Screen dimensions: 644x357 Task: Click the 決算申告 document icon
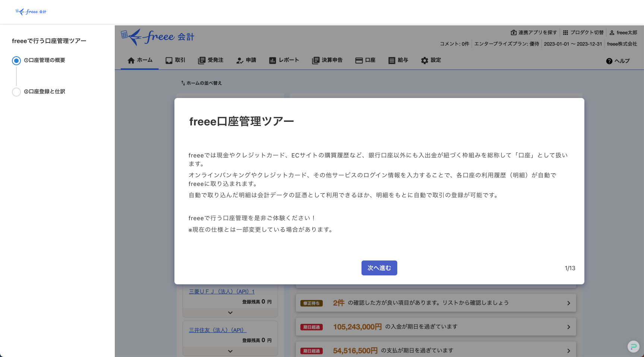click(x=316, y=60)
